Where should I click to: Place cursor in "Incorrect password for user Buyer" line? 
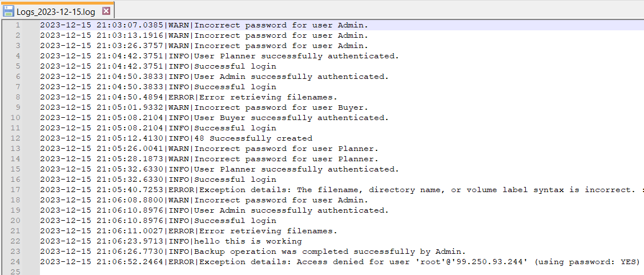(x=281, y=107)
